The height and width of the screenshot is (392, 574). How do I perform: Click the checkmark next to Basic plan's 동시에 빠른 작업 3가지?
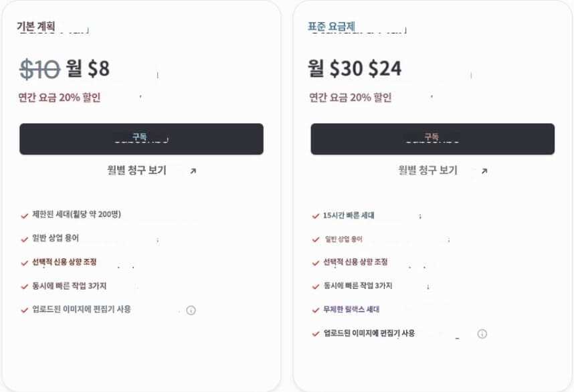point(23,286)
